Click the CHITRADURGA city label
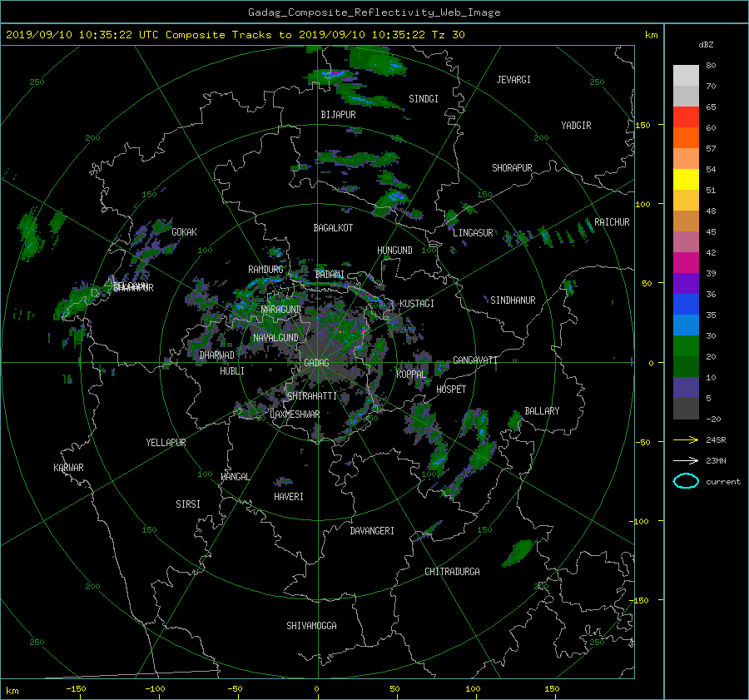Viewport: 749px width, 700px height. [452, 572]
